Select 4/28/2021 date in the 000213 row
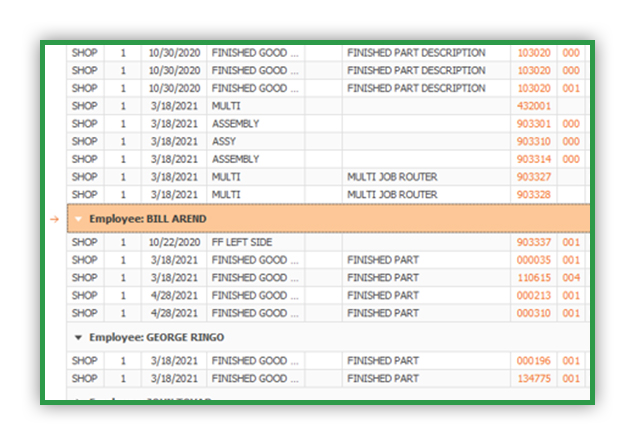635x445 pixels. pos(174,296)
